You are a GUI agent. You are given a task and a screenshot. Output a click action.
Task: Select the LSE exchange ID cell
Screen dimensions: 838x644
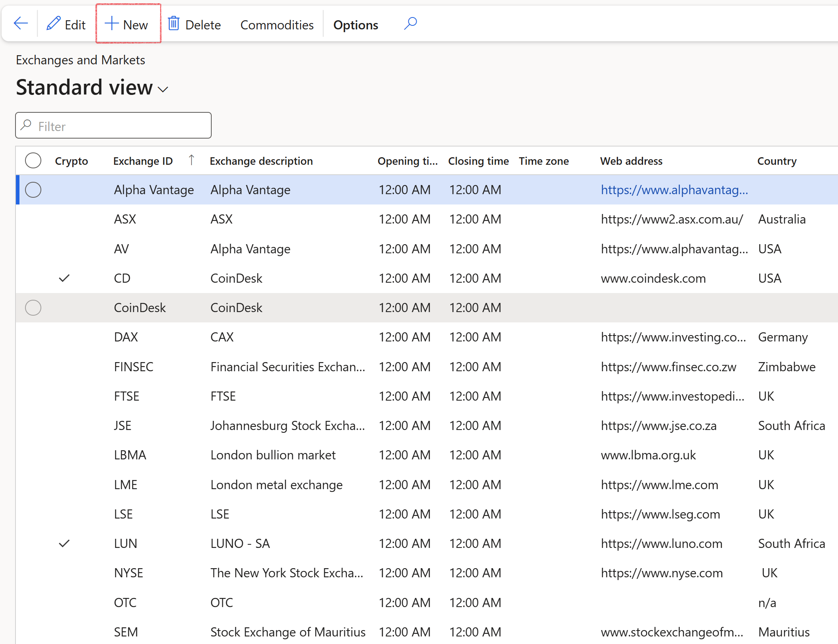124,514
